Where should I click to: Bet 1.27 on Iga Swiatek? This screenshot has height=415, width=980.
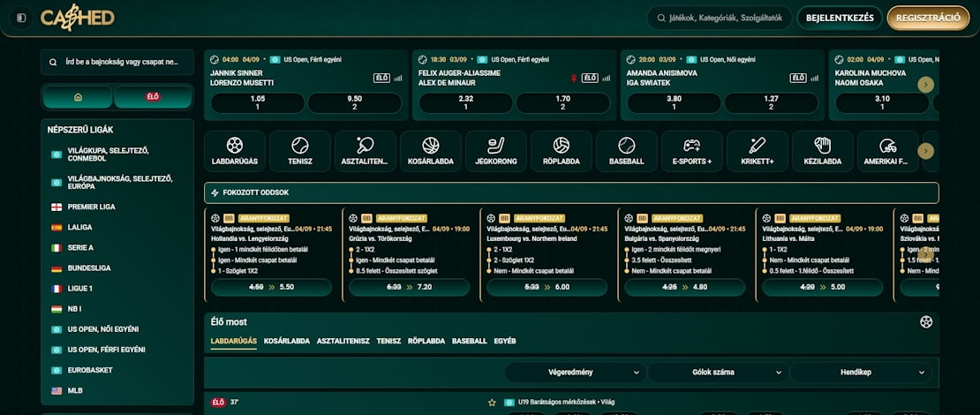click(771, 103)
